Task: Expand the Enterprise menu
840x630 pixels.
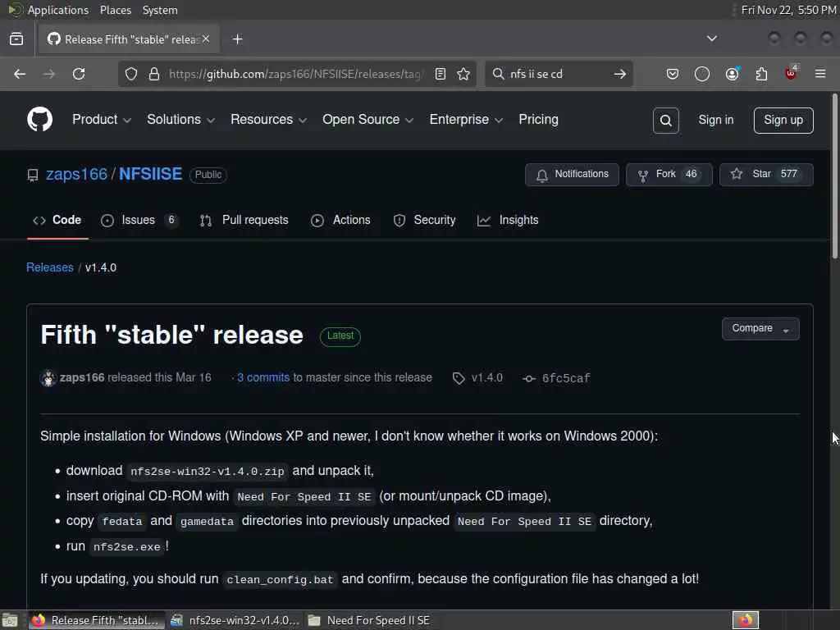Action: click(466, 120)
